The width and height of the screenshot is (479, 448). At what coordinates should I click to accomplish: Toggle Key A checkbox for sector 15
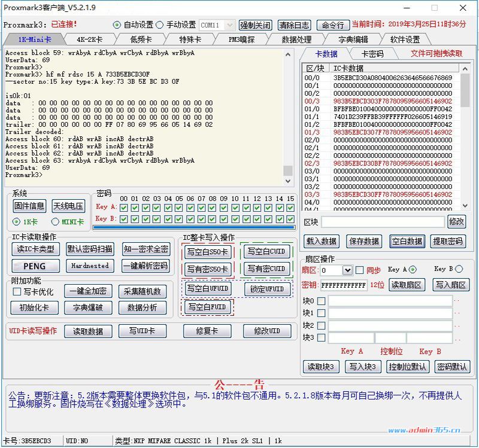(x=290, y=208)
